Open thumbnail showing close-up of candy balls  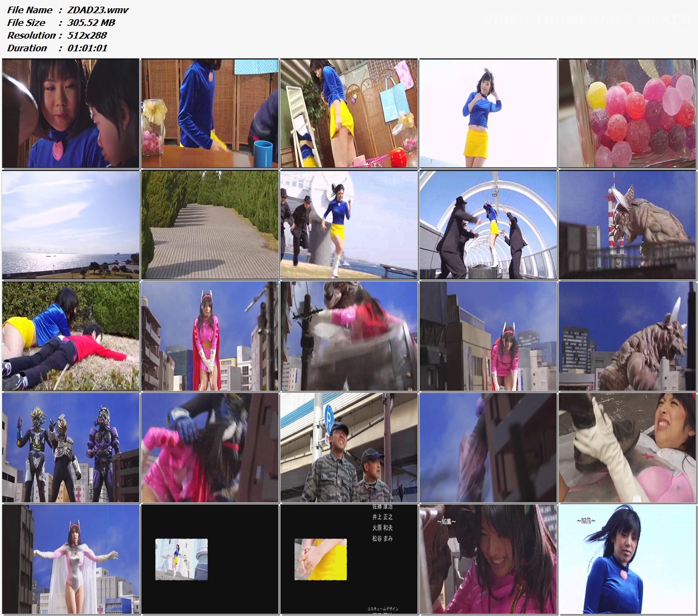pyautogui.click(x=627, y=113)
